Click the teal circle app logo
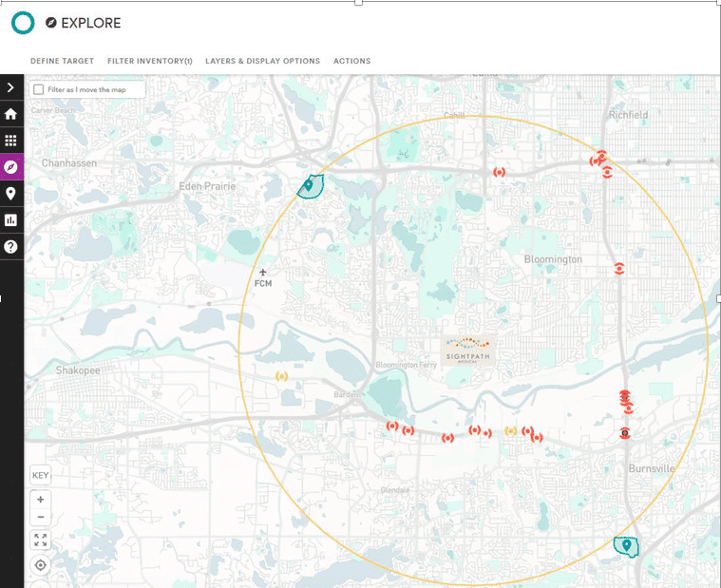The width and height of the screenshot is (721, 588). point(23,23)
